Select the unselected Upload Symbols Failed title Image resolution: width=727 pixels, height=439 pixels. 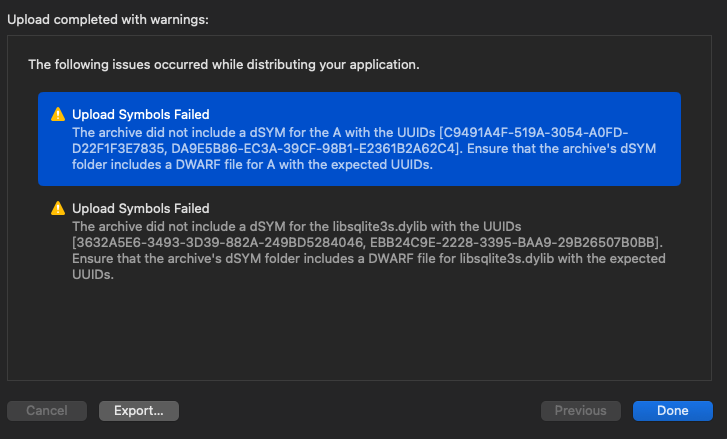pos(141,208)
